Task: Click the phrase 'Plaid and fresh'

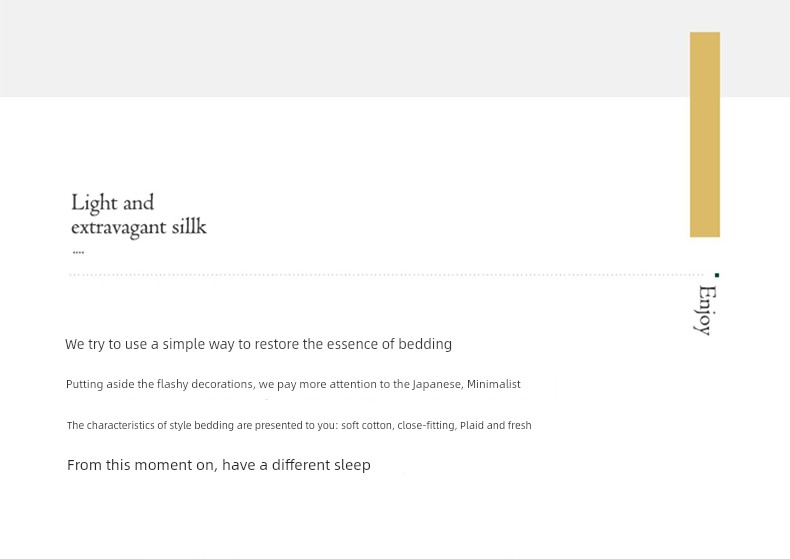Action: (496, 426)
